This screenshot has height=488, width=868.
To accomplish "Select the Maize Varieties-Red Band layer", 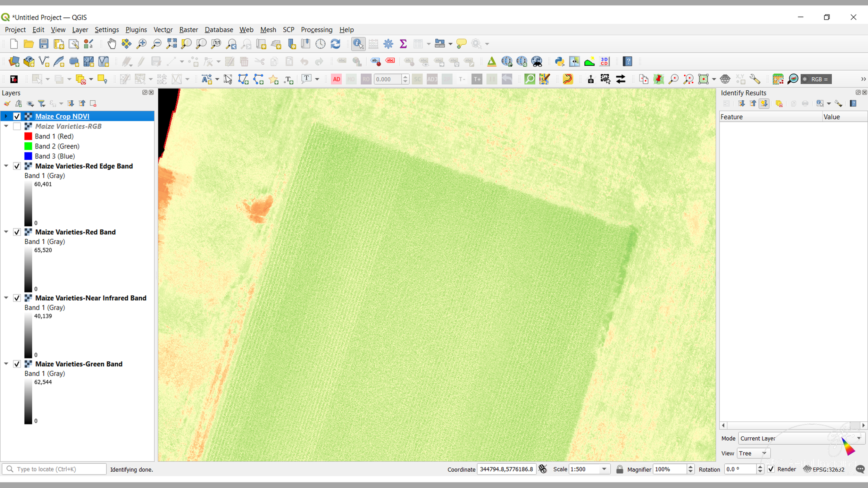I will [x=75, y=232].
